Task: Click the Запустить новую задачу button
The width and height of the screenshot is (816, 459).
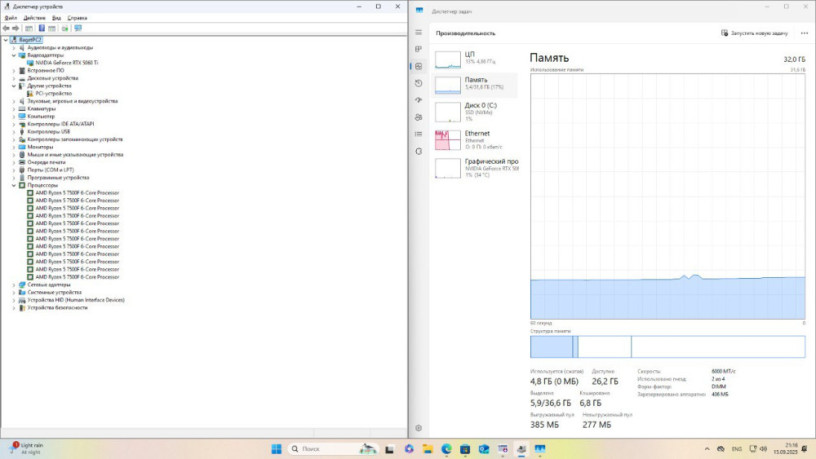Action: 758,32
